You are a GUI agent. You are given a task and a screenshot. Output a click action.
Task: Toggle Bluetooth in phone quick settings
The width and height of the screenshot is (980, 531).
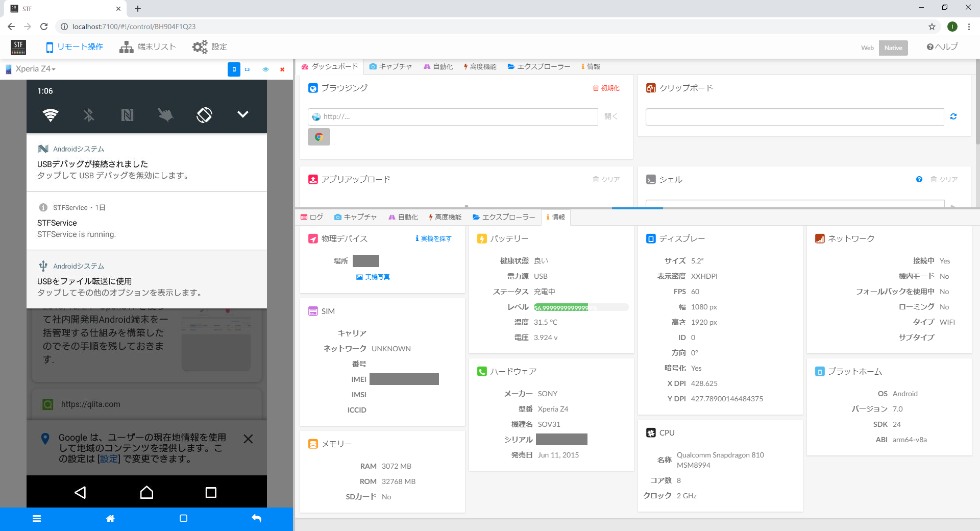tap(89, 115)
